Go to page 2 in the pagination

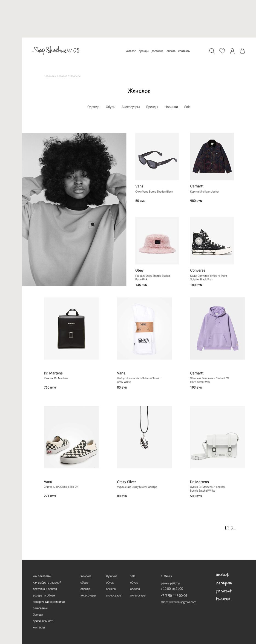228,528
